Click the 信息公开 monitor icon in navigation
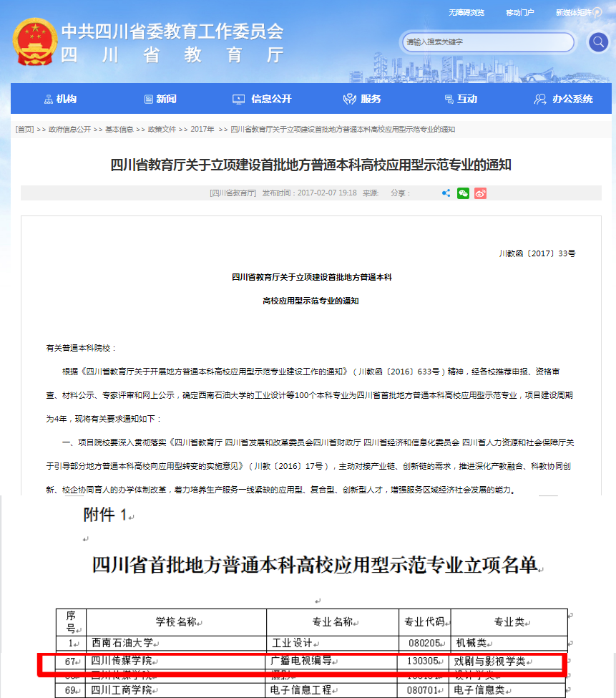 [x=239, y=100]
